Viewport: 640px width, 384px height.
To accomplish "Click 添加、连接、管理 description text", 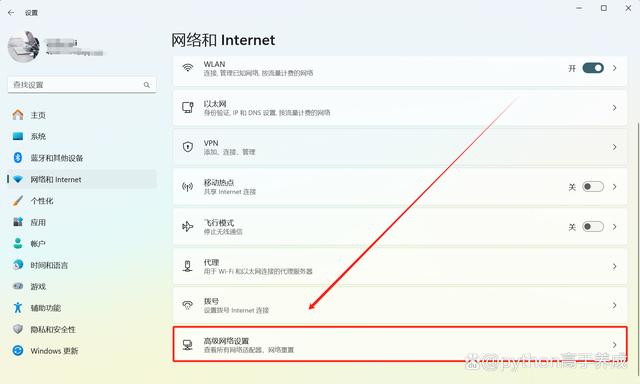I will (229, 152).
